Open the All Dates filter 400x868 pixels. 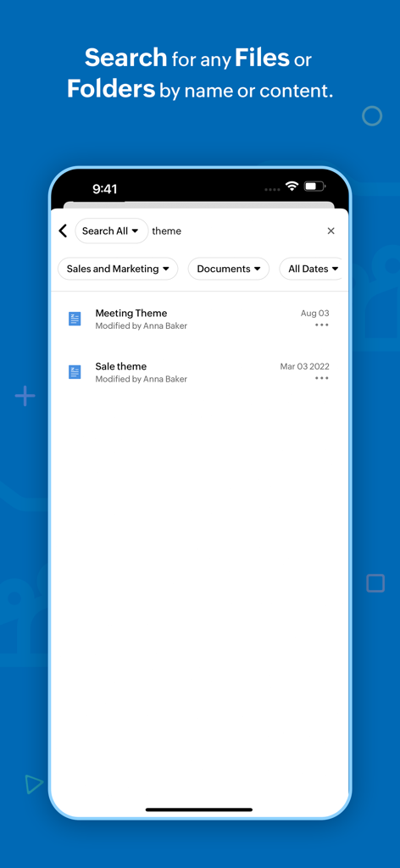312,269
